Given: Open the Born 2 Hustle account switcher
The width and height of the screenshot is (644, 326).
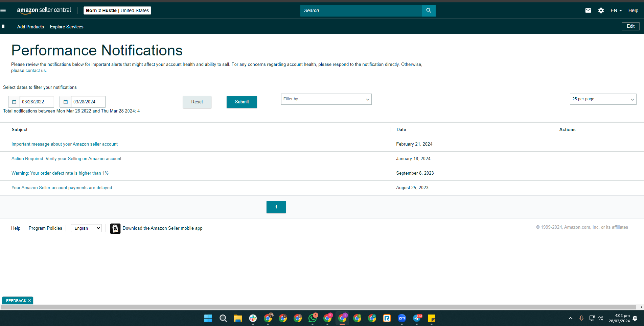Looking at the screenshot, I should (117, 10).
